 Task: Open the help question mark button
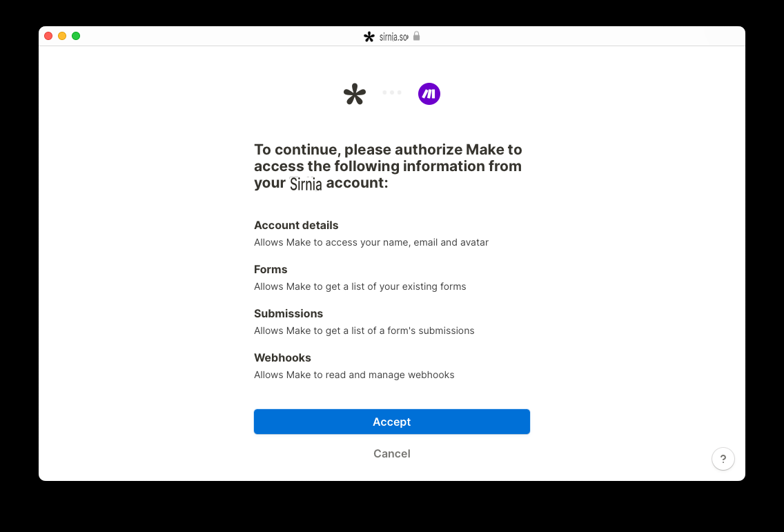point(723,458)
